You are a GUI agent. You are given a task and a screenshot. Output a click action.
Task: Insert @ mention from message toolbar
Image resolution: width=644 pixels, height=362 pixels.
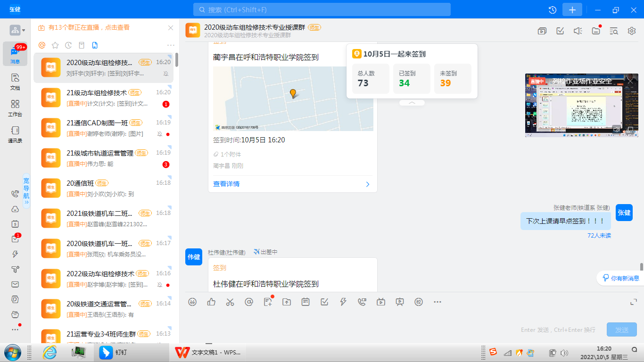[249, 302]
